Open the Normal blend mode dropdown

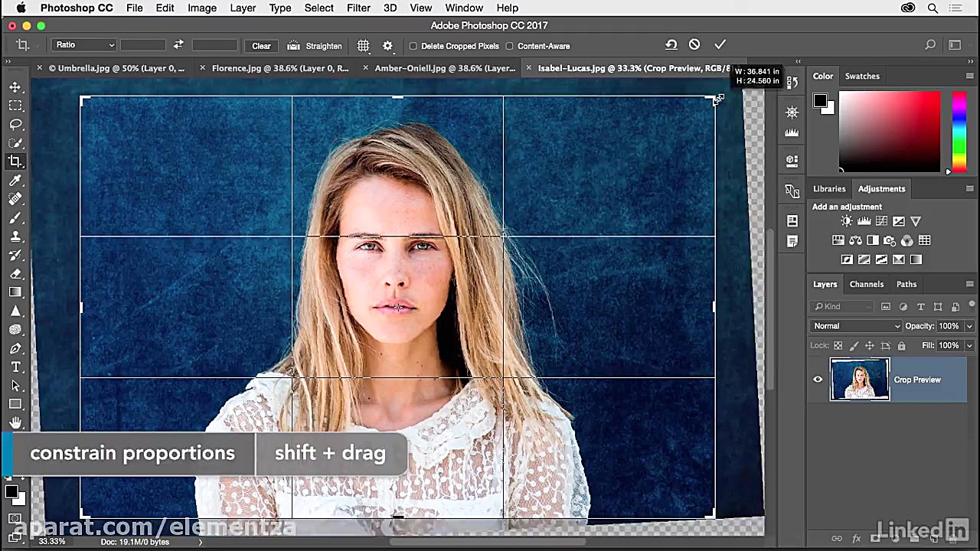856,326
